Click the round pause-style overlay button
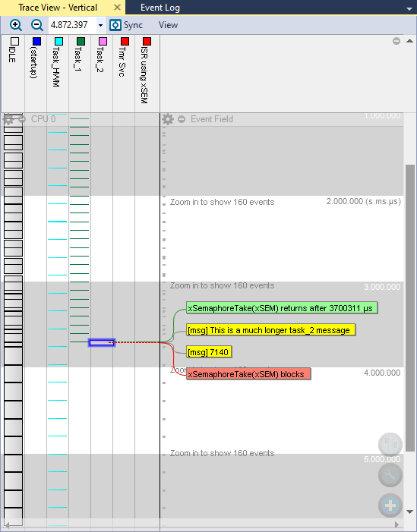Viewport: 417px width, 532px height. click(x=390, y=445)
